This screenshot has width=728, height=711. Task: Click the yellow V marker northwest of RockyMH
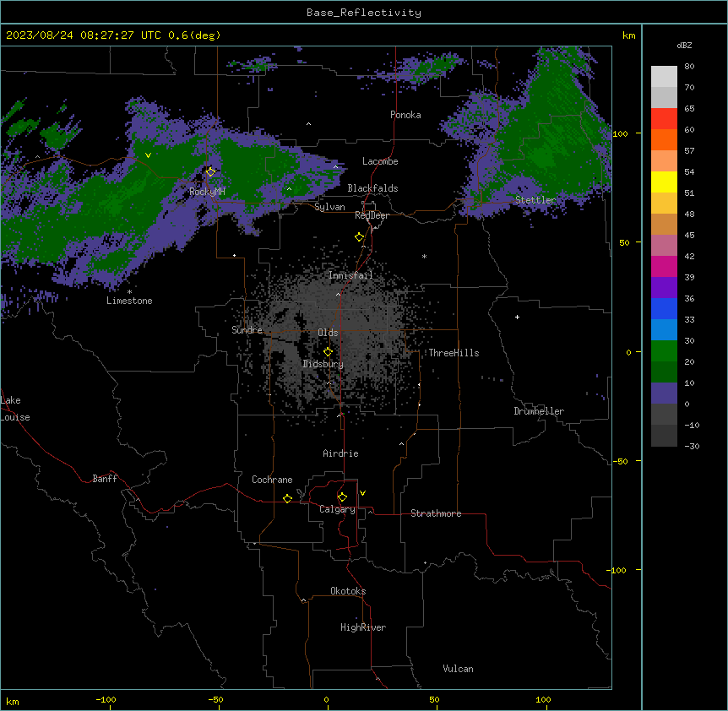(x=148, y=155)
